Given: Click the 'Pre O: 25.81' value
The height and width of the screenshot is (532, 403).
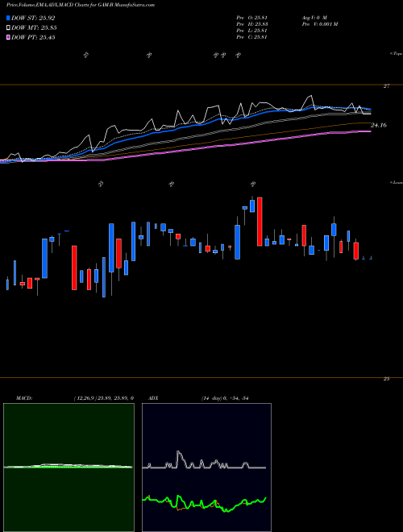Looking at the screenshot, I should [x=251, y=17].
